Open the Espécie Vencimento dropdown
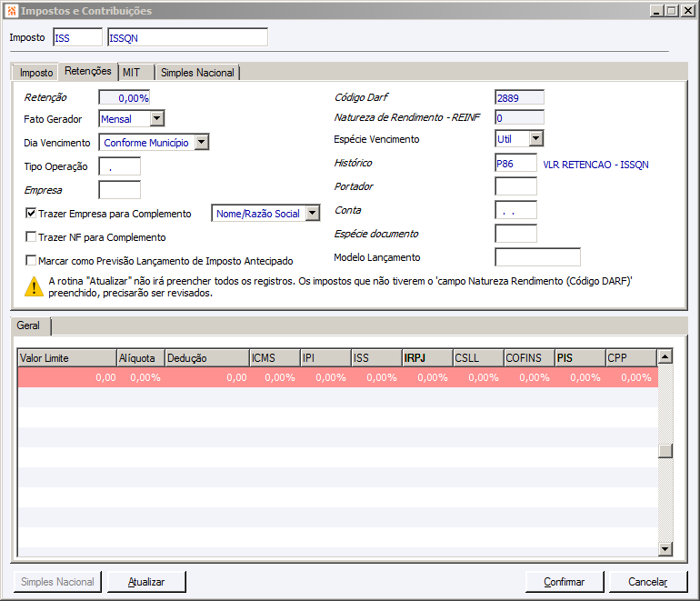 coord(535,138)
